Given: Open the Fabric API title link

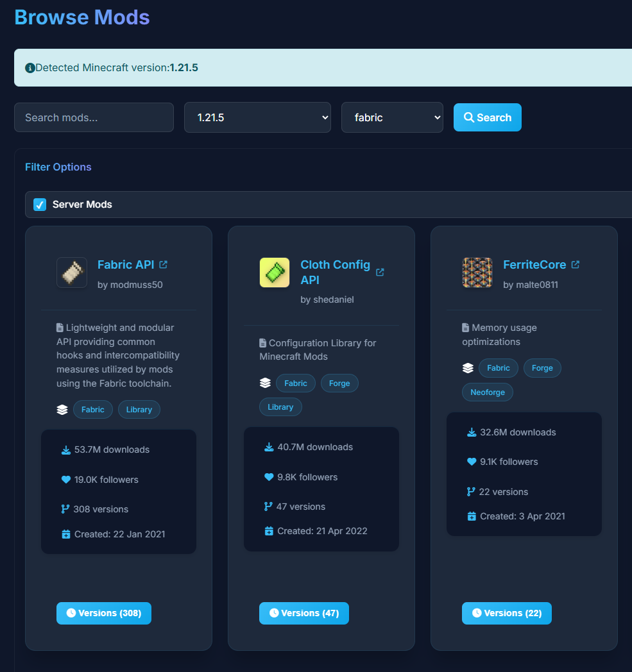Looking at the screenshot, I should [x=126, y=265].
